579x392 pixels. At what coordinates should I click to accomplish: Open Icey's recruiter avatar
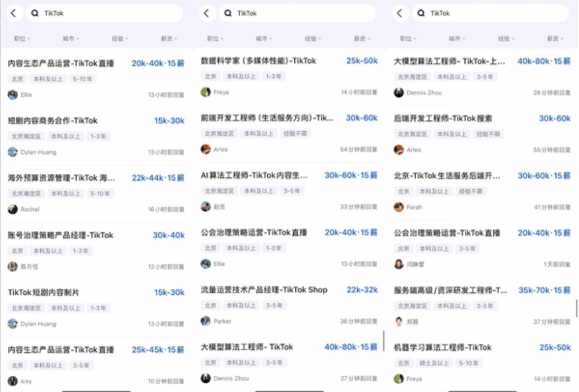(x=13, y=381)
